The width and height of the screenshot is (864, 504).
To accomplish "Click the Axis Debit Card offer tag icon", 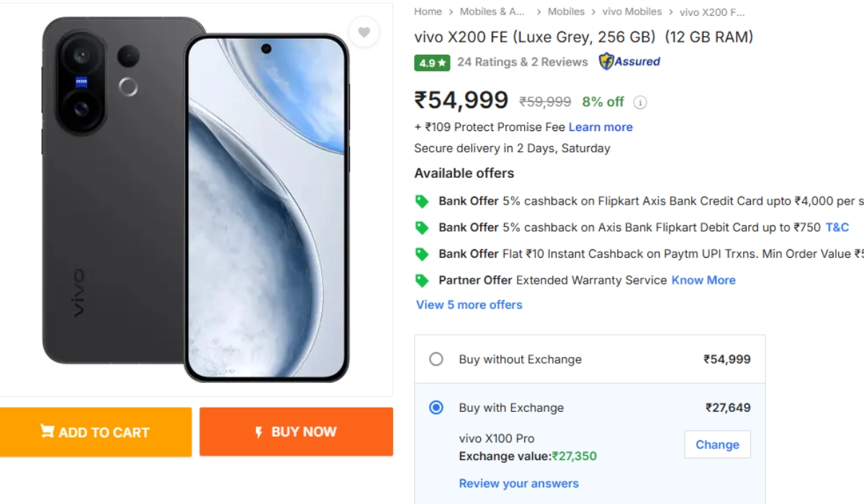I will click(422, 228).
